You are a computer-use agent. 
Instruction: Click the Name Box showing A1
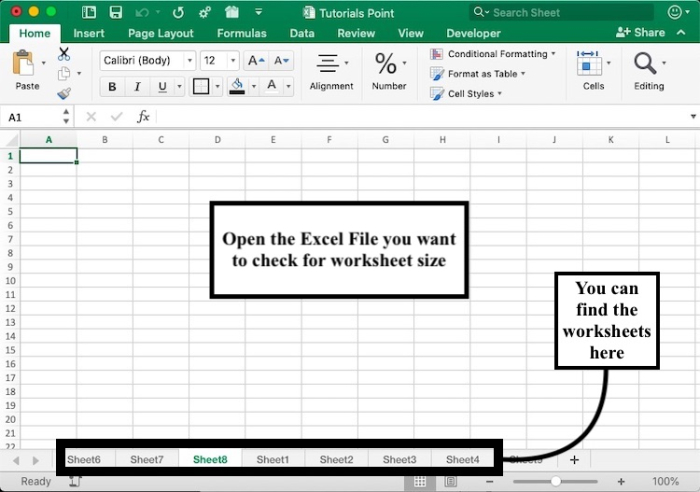click(x=31, y=117)
